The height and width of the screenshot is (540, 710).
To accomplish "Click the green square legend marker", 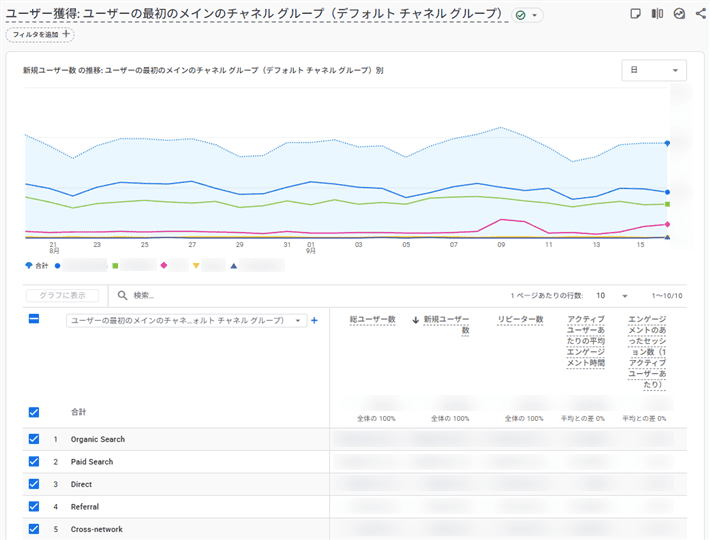I will (x=115, y=266).
